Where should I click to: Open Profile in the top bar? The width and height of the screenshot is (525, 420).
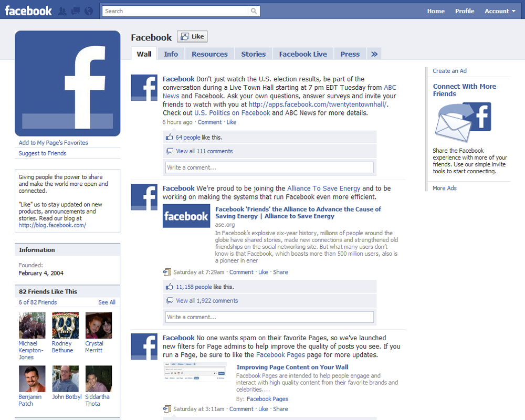(x=465, y=11)
